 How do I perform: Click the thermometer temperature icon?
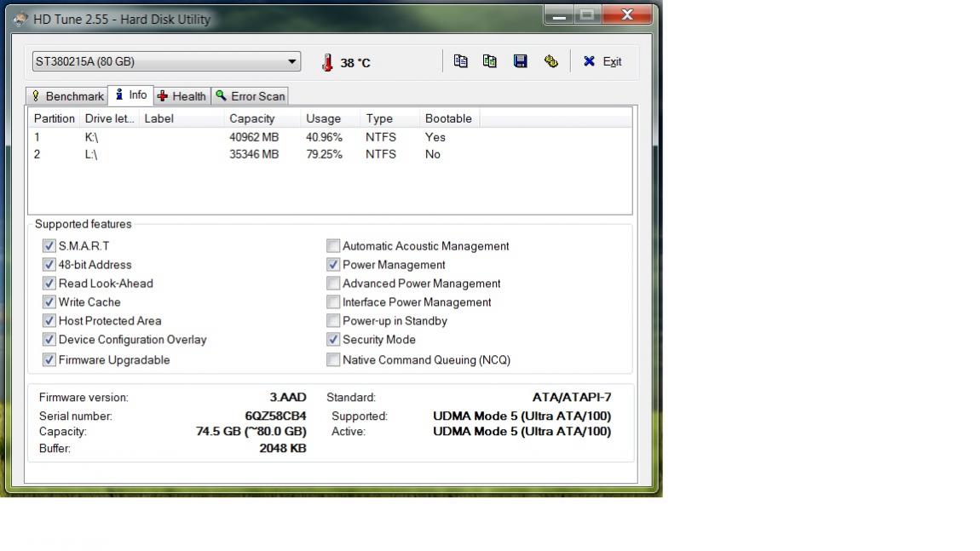327,62
